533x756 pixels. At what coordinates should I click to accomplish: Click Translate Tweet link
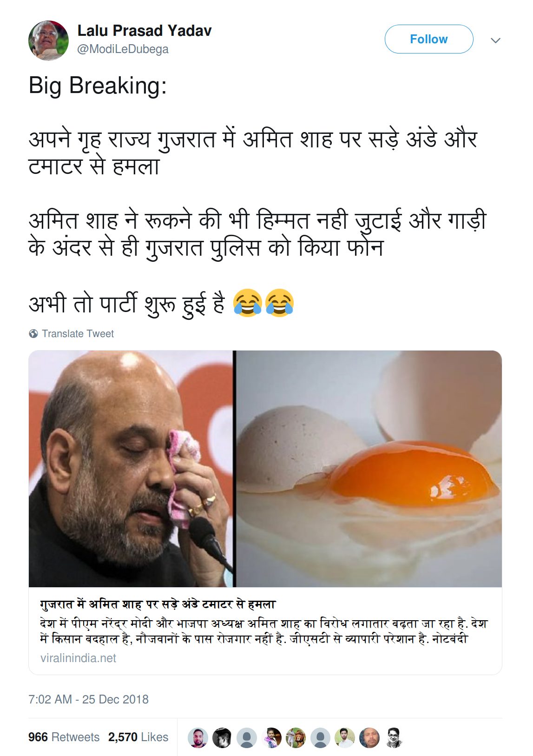tap(78, 333)
